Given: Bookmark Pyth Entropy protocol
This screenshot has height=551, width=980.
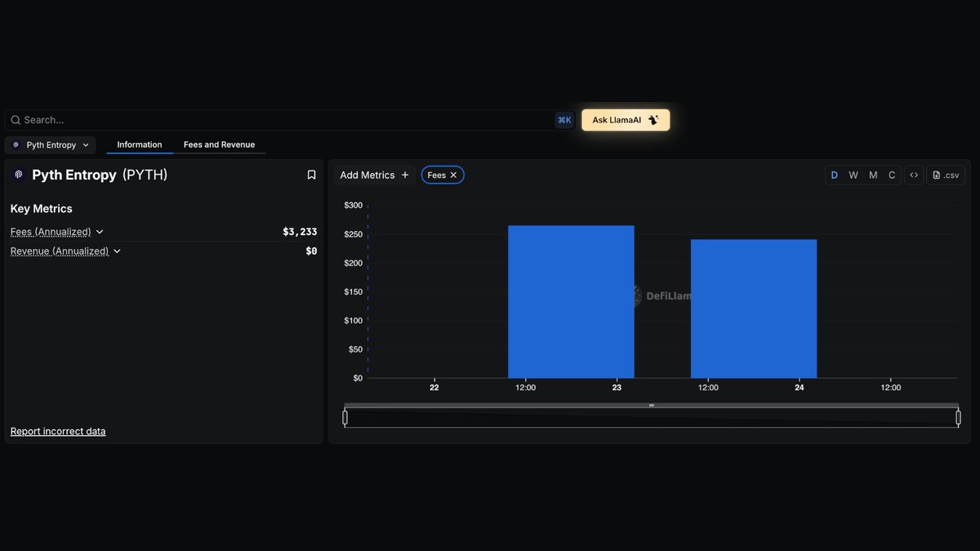Looking at the screenshot, I should click(311, 175).
